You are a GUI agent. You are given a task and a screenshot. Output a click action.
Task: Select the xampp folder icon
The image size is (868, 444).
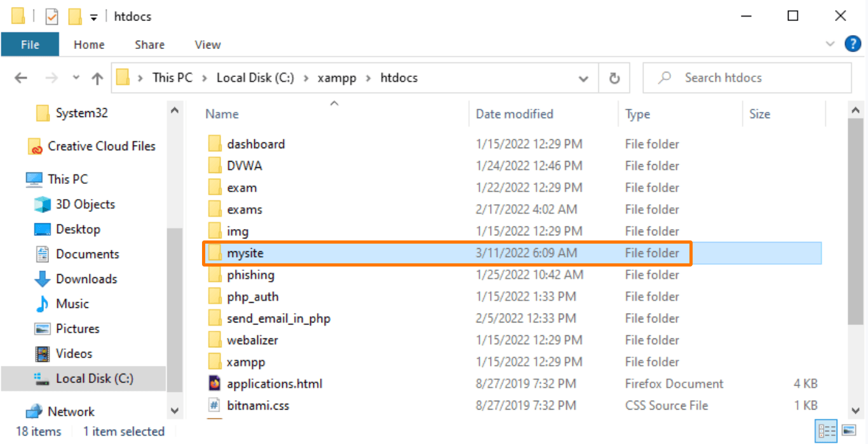coord(215,362)
